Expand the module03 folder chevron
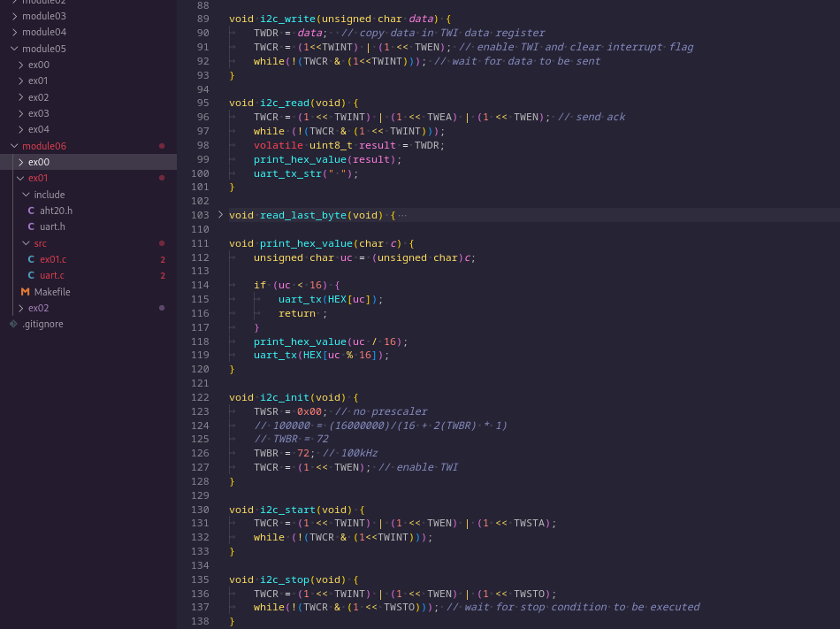The height and width of the screenshot is (629, 840). 14,16
